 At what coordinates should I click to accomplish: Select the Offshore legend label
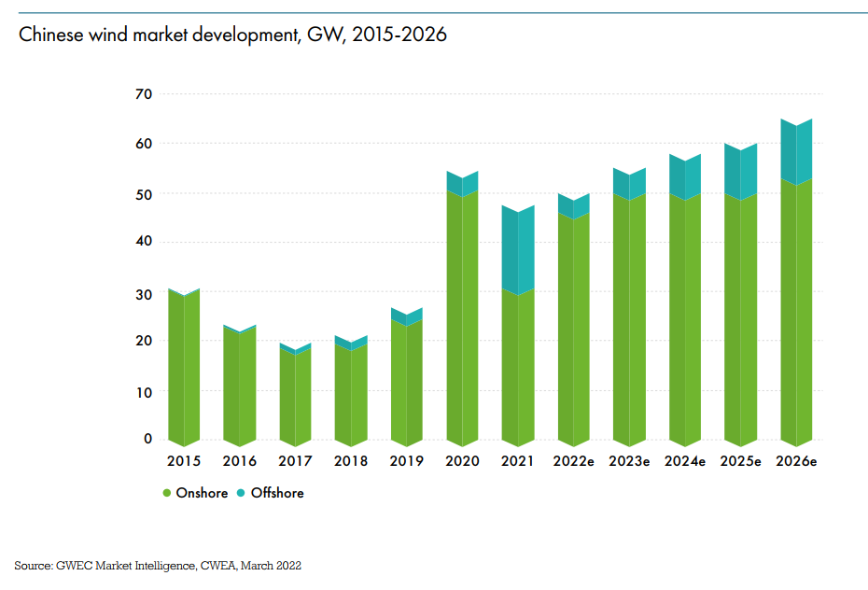(278, 493)
